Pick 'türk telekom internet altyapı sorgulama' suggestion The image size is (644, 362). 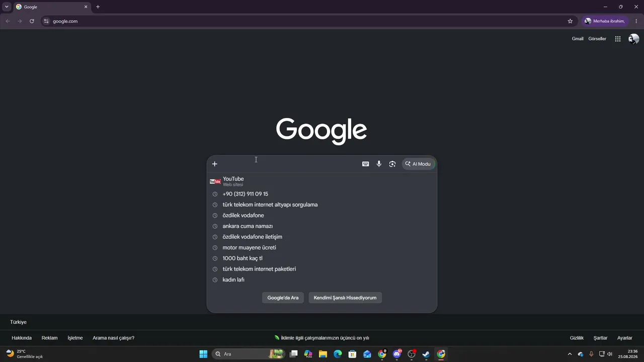point(322,205)
